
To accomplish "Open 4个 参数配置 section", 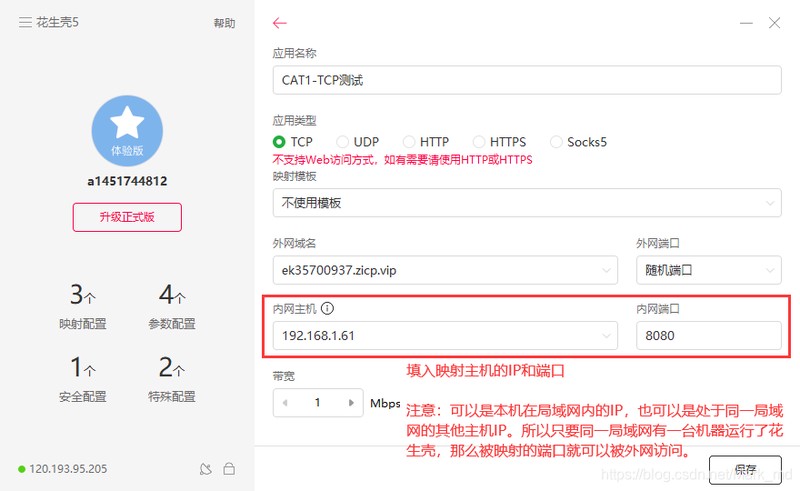I will click(172, 307).
